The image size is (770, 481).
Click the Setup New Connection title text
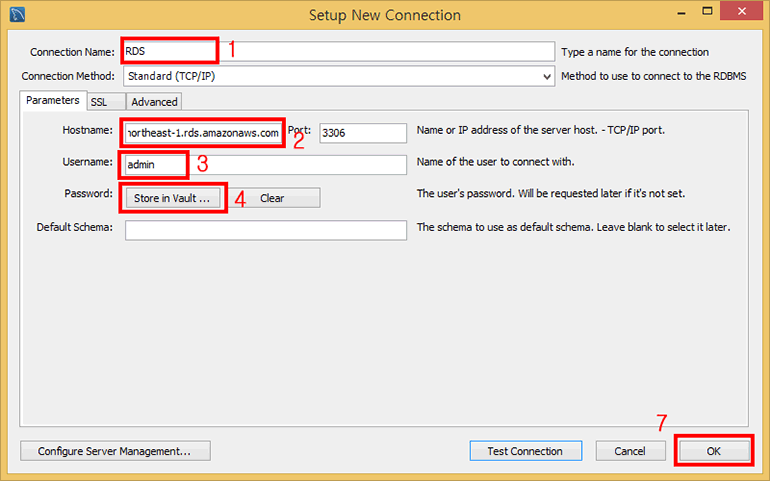point(385,15)
